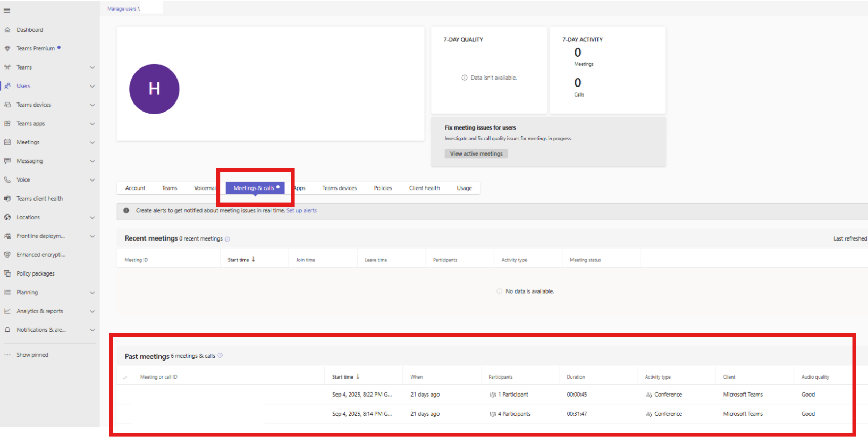Screen dimensions: 868x437
Task: Go back via Manage users breadcrumb
Action: 122,8
